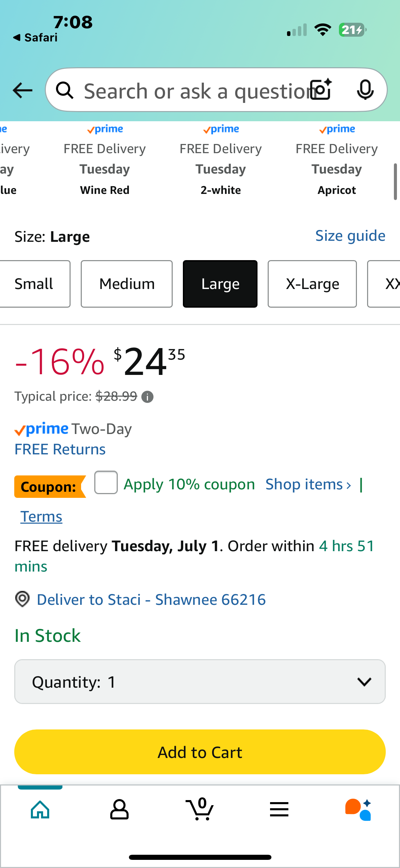Tap the back arrow icon
This screenshot has height=868, width=400.
[x=22, y=90]
